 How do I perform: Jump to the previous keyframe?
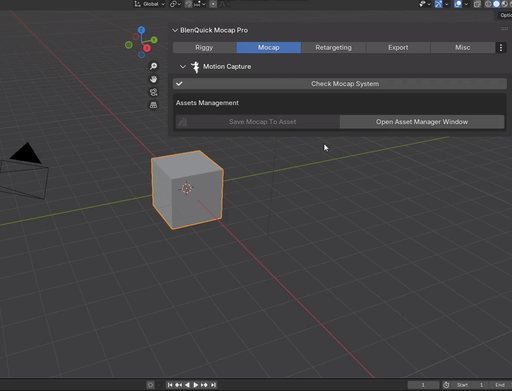point(178,385)
